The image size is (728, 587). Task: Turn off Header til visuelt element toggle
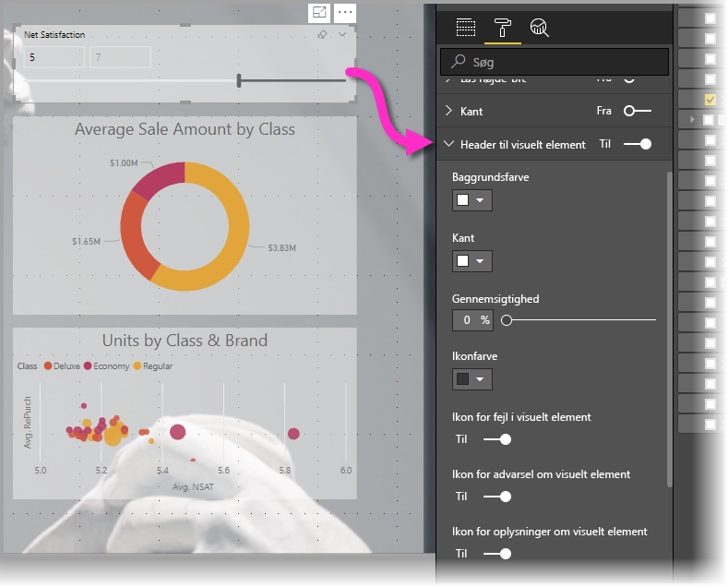638,144
